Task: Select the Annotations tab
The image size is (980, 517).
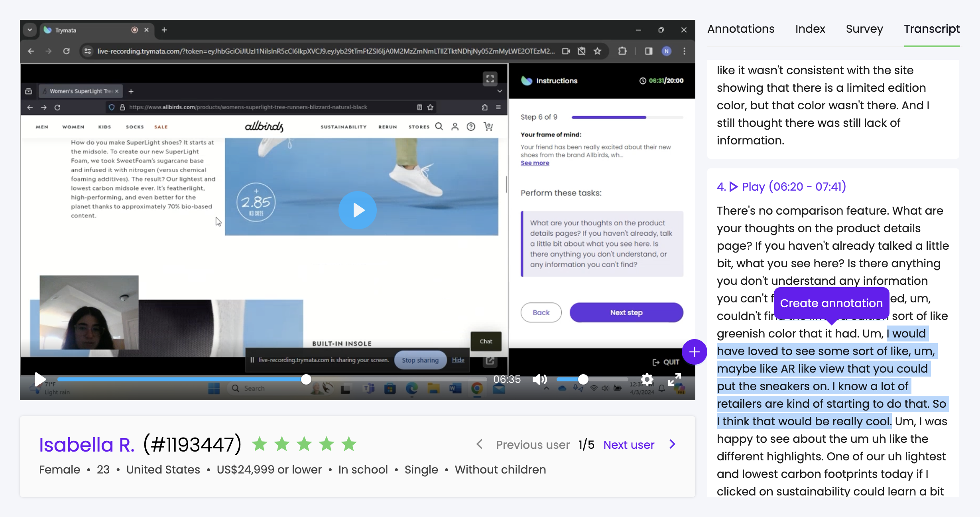Action: coord(741,29)
